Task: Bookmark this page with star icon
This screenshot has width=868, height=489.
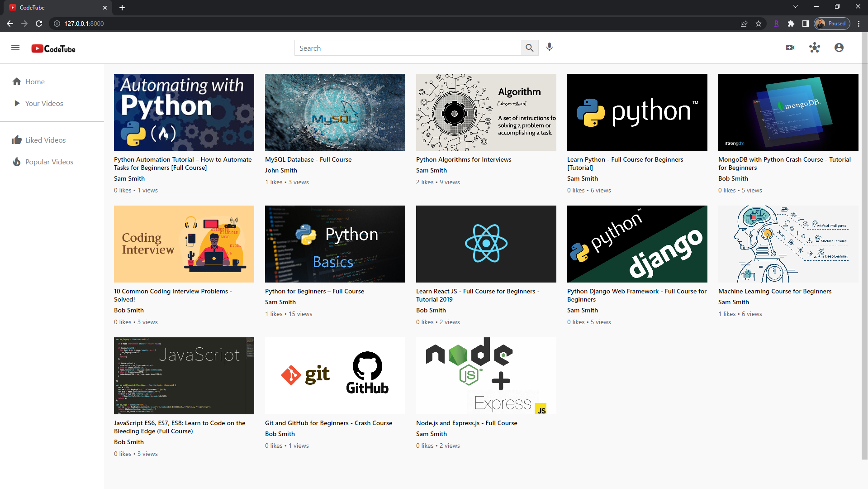Action: (759, 24)
